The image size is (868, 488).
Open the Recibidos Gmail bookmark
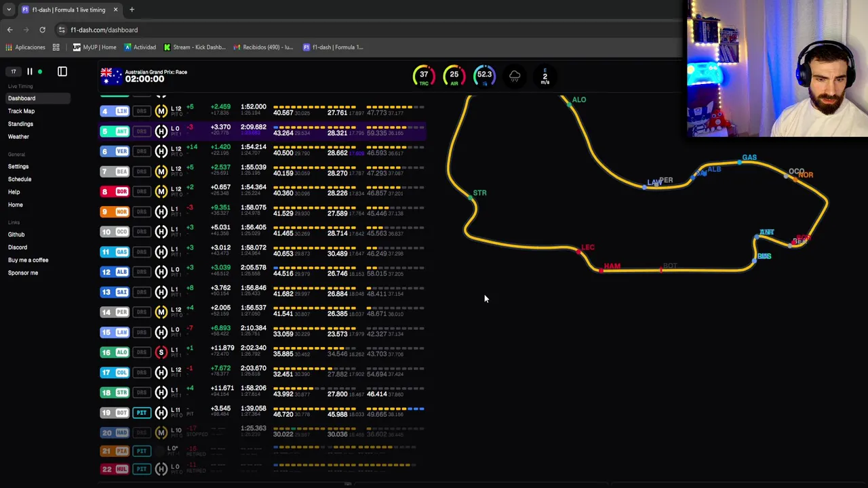[x=263, y=47]
